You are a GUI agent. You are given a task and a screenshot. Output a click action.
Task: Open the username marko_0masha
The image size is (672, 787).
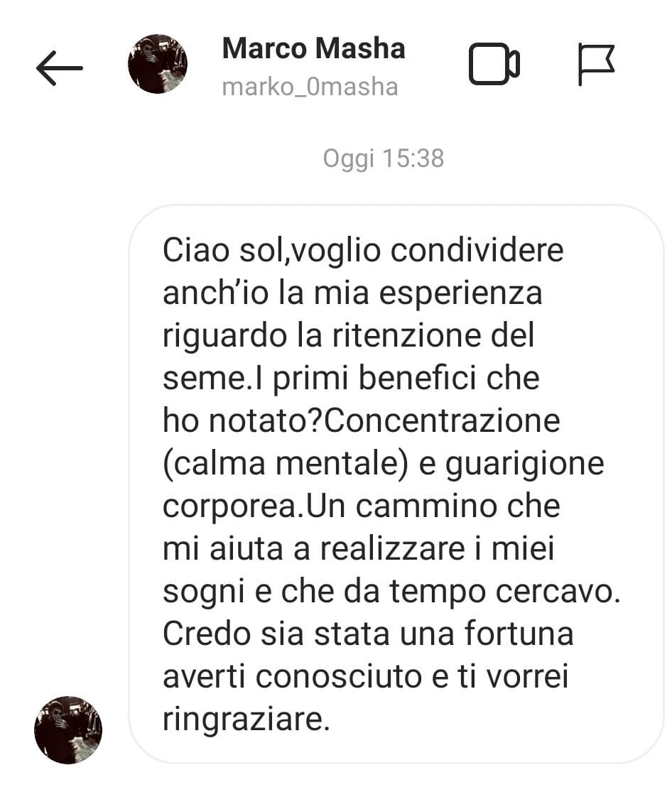click(x=310, y=87)
